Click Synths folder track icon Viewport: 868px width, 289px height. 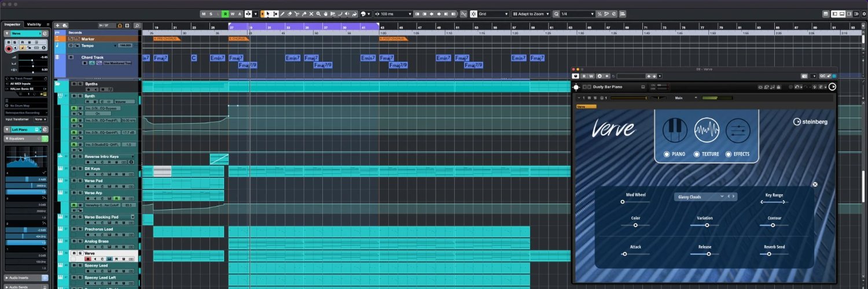(58, 84)
